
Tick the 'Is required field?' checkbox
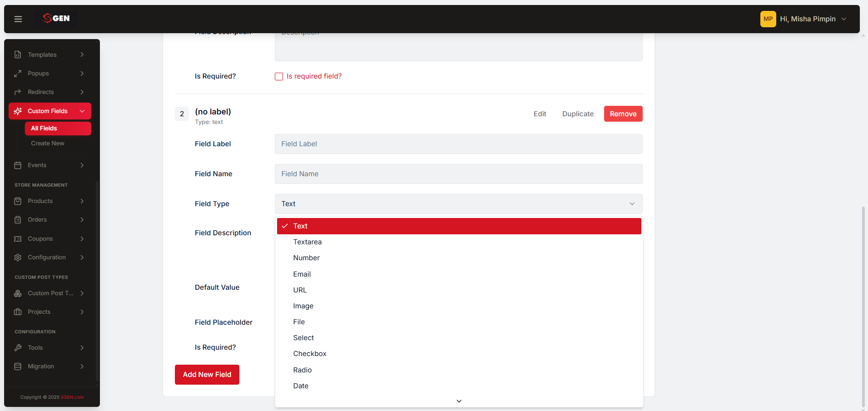279,76
